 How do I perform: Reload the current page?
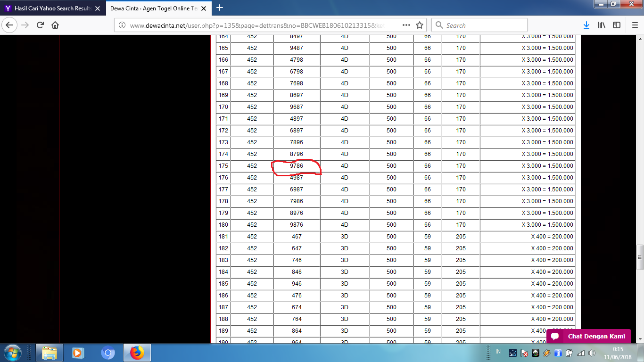[40, 25]
